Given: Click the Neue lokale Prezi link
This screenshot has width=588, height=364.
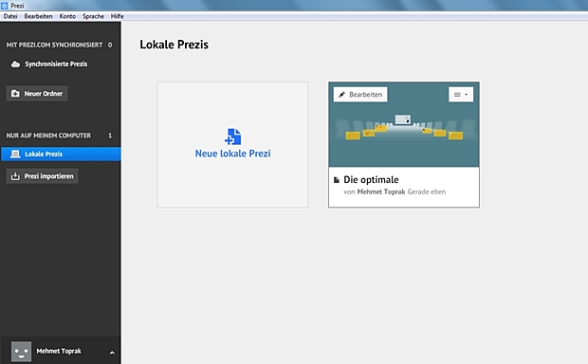Looking at the screenshot, I should point(233,154).
